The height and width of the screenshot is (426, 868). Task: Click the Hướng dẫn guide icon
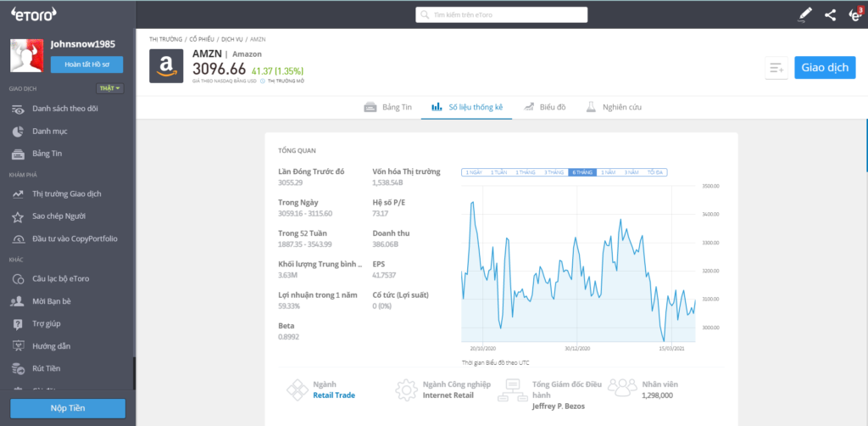18,346
